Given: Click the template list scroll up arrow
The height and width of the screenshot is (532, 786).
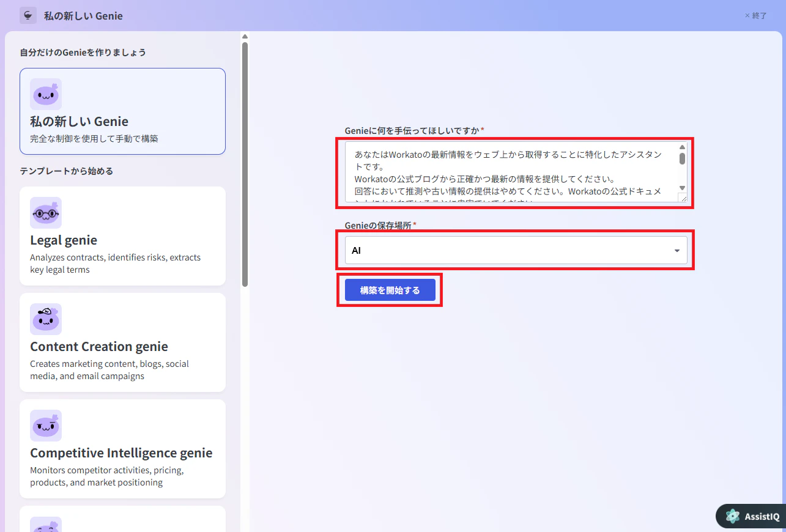Looking at the screenshot, I should coord(245,36).
